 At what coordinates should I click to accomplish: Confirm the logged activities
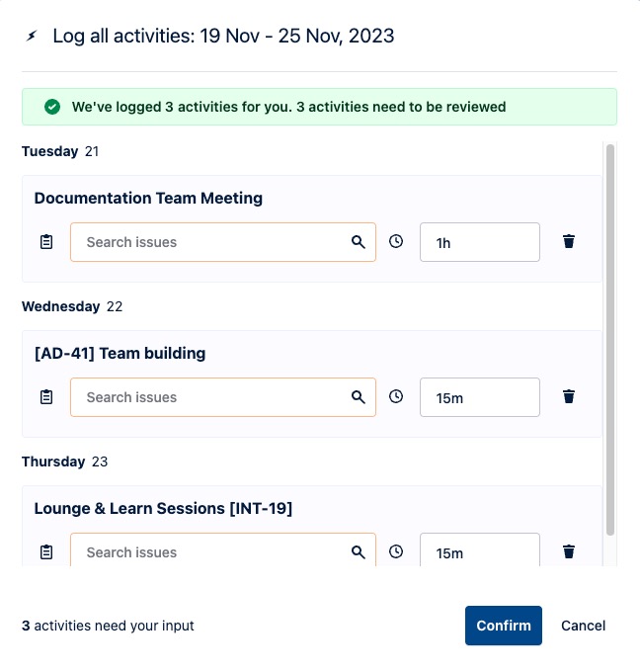[504, 626]
